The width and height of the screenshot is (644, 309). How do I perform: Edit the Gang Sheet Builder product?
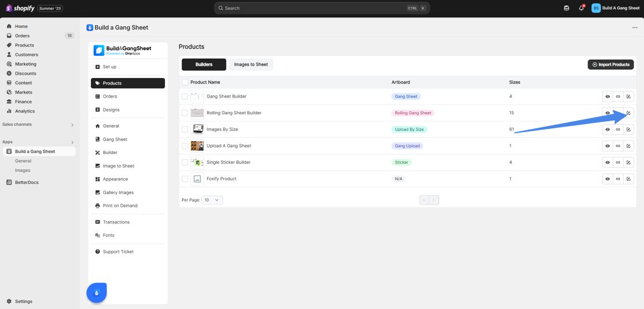[628, 96]
